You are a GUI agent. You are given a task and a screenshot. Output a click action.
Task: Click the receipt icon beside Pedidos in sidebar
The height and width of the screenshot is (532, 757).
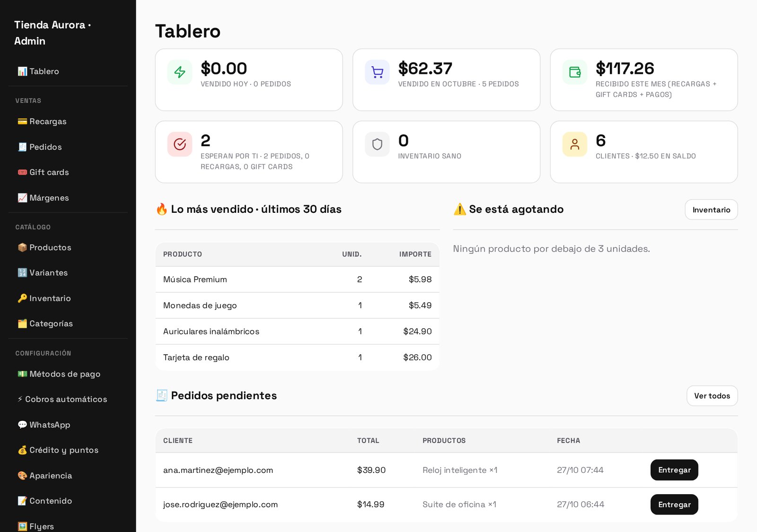point(22,147)
